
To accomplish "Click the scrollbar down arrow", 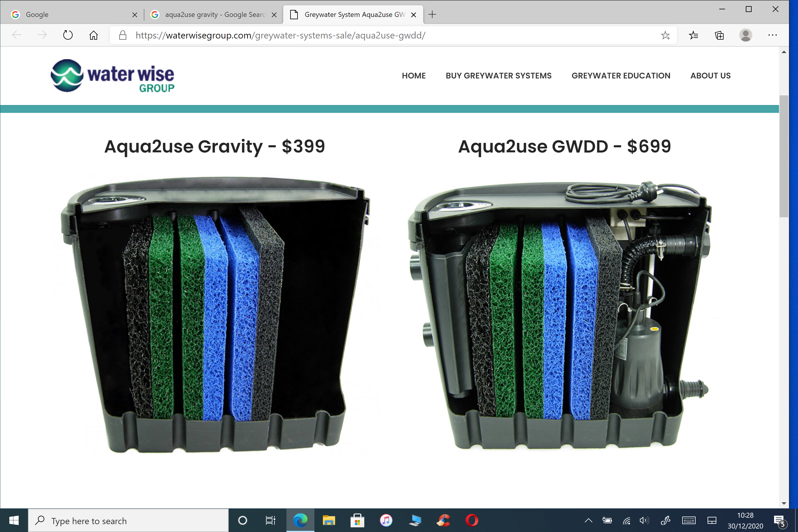I will click(784, 503).
